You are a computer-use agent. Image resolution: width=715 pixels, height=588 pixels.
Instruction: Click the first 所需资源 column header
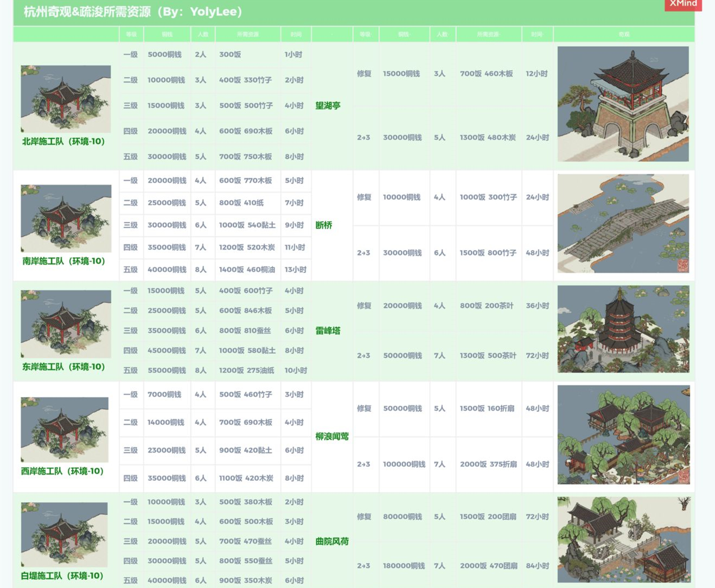pyautogui.click(x=248, y=34)
